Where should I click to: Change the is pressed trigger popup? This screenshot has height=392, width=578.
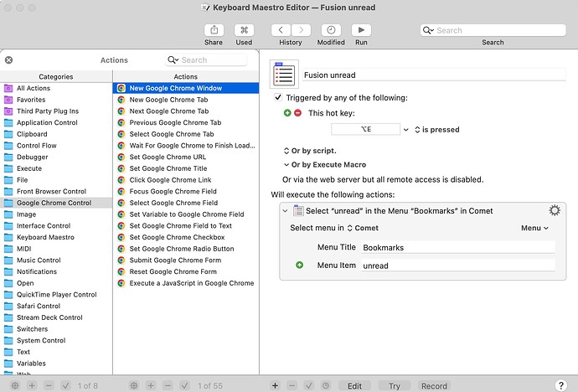point(437,130)
